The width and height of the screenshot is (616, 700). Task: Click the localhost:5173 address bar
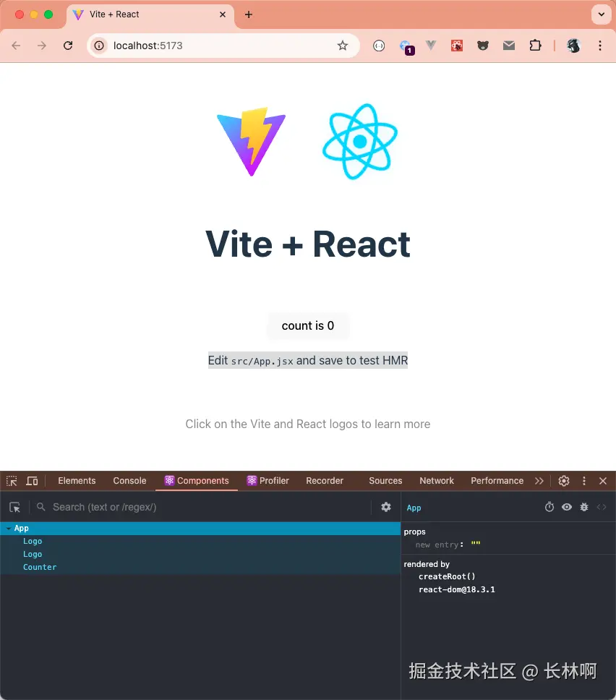click(x=223, y=46)
